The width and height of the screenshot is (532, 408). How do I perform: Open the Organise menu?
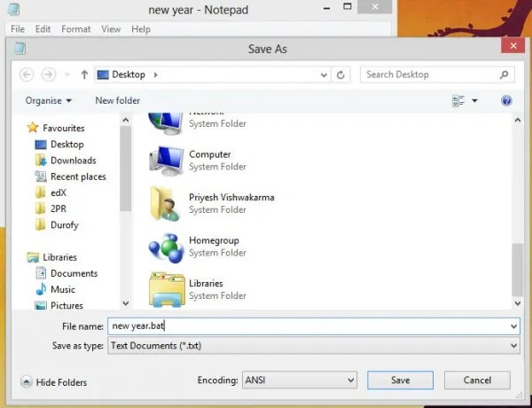(x=49, y=101)
